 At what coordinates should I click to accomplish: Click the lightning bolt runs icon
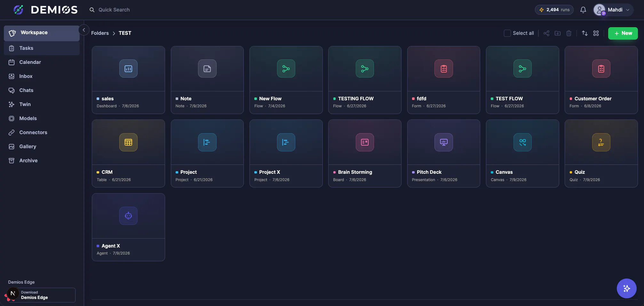tap(541, 10)
